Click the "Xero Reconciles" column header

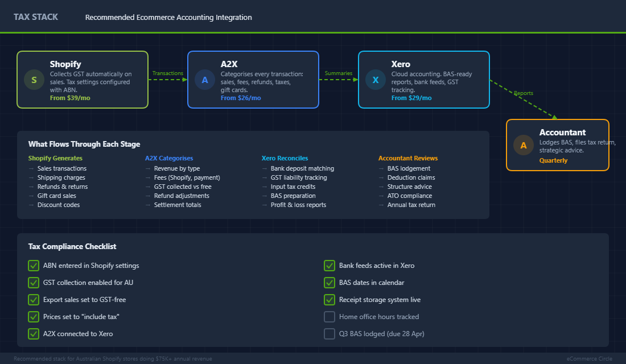(x=285, y=158)
